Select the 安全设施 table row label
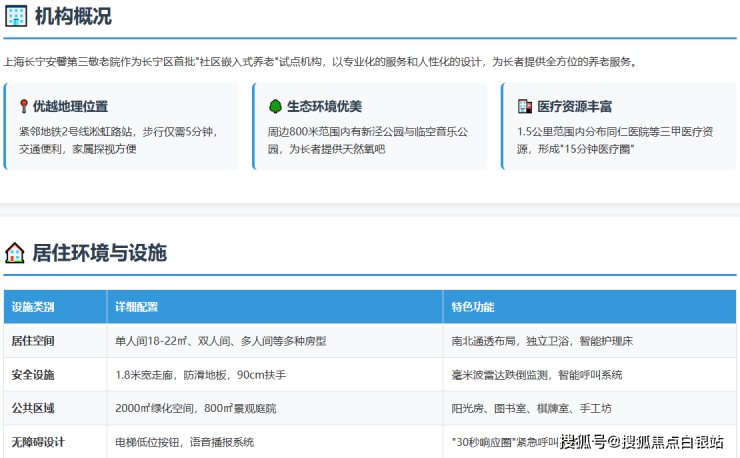The image size is (740, 458). click(x=33, y=375)
